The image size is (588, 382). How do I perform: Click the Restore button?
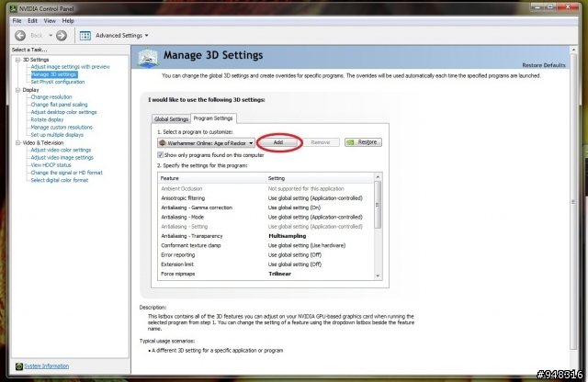[x=363, y=142]
